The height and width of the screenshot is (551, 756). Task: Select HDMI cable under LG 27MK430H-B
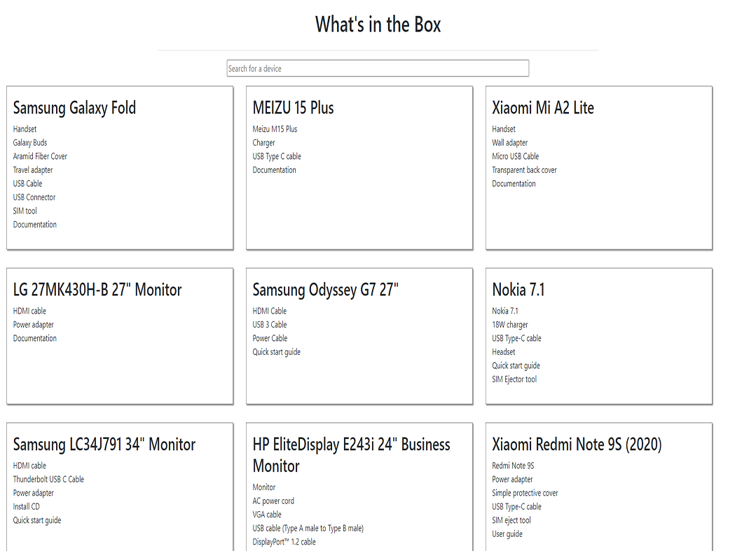(x=29, y=311)
